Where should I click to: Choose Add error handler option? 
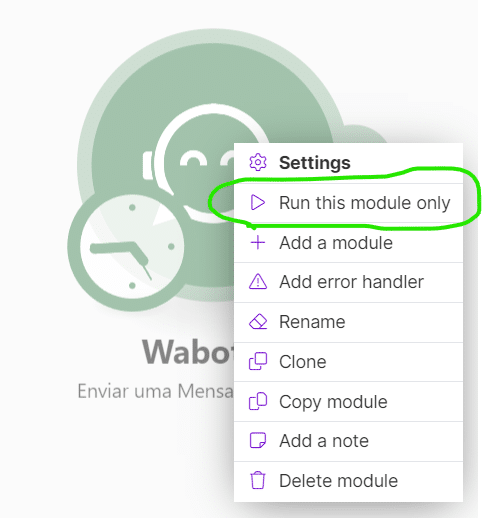[x=348, y=282]
